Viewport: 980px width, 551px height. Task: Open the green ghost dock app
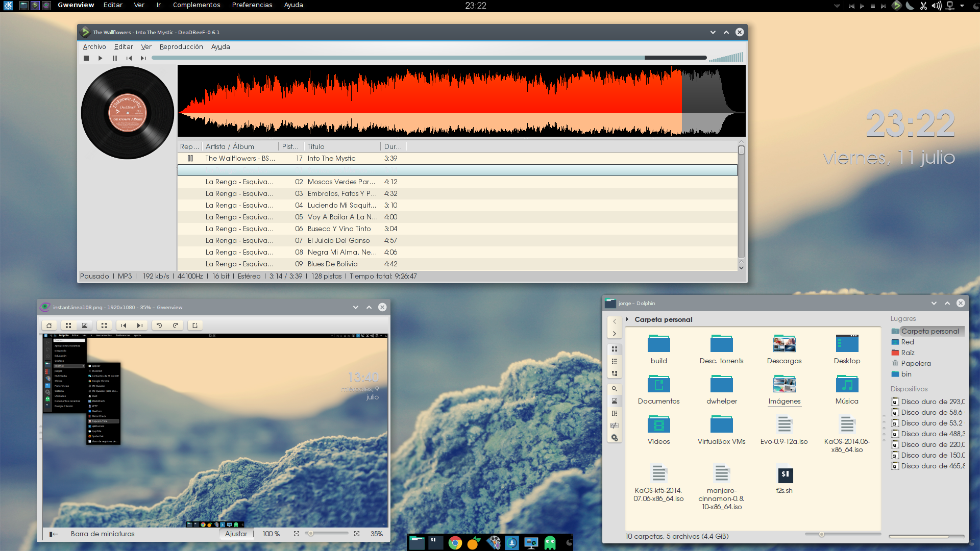[x=550, y=543]
